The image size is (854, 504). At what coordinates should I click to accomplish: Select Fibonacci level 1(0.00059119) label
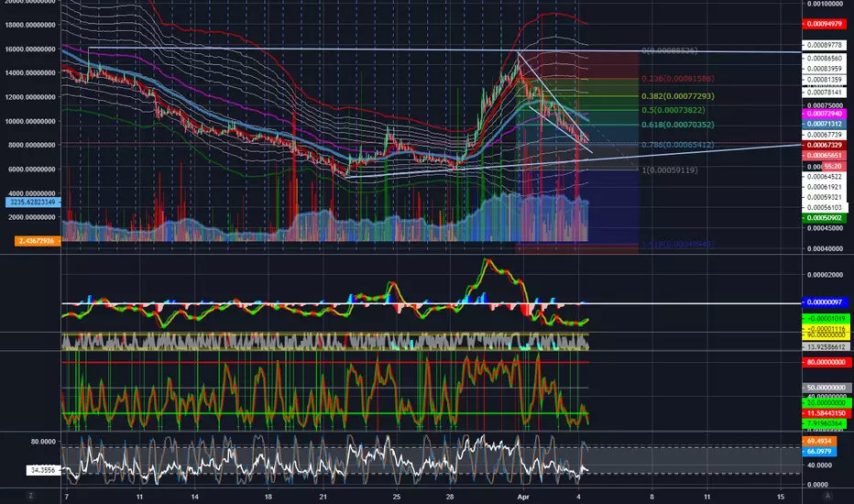[x=670, y=170]
